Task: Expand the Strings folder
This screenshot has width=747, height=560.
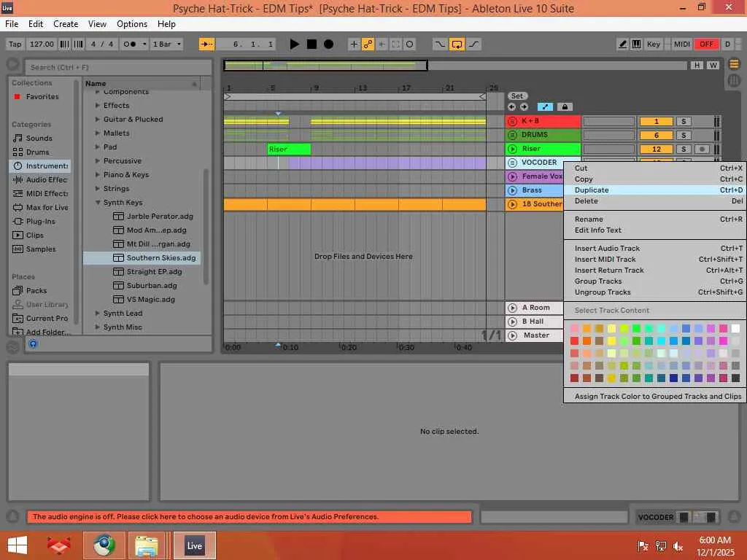Action: coord(98,189)
